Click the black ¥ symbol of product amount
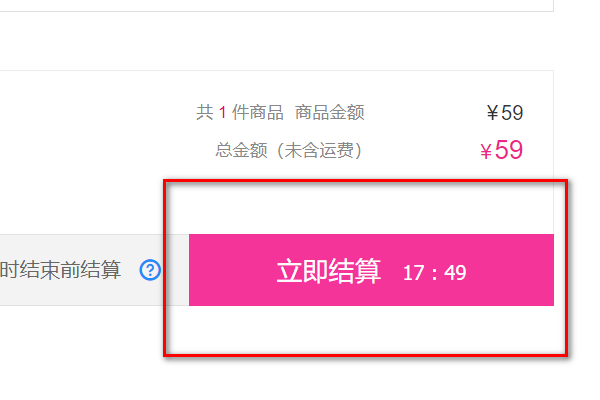Image resolution: width=600 pixels, height=400 pixels. pos(492,113)
